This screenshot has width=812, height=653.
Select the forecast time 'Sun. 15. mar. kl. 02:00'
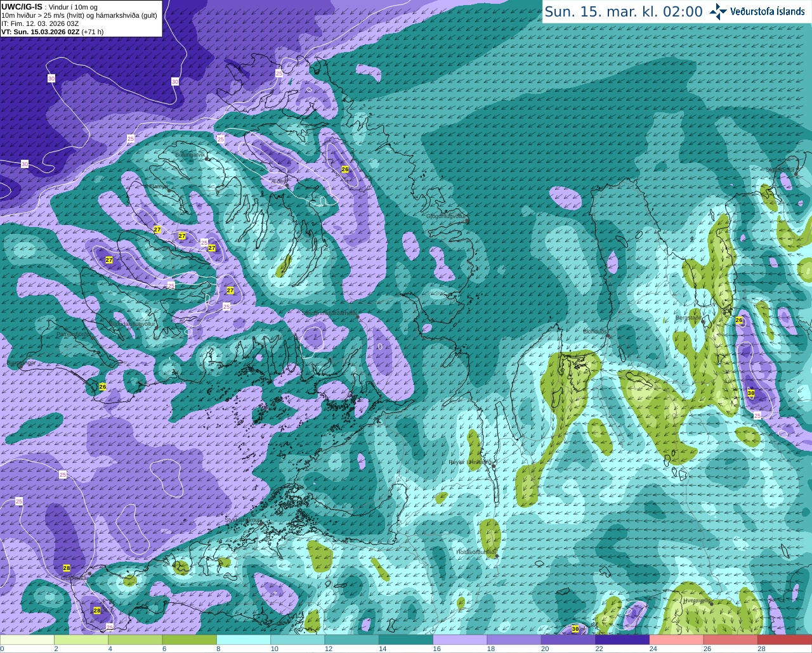pyautogui.click(x=624, y=11)
